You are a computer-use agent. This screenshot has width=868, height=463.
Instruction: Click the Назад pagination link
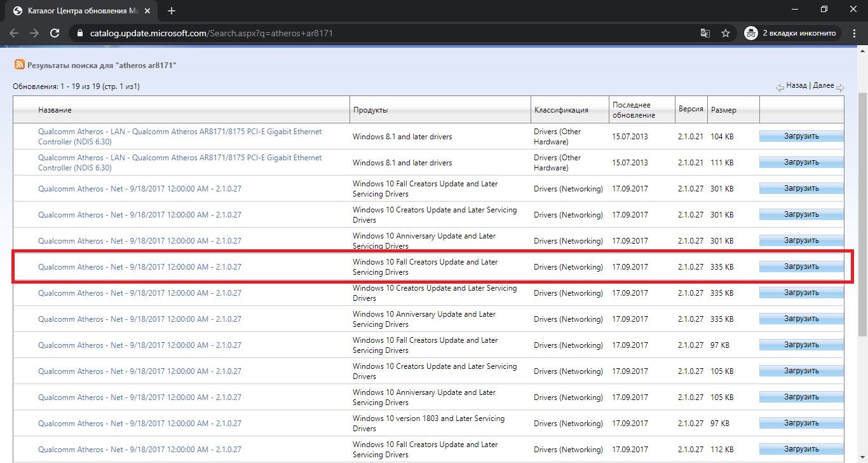click(796, 85)
